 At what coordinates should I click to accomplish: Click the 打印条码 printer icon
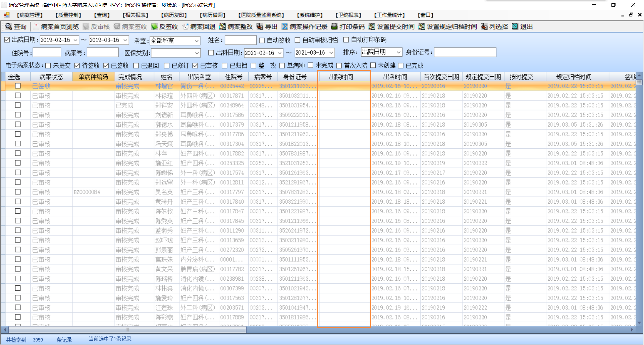[334, 26]
